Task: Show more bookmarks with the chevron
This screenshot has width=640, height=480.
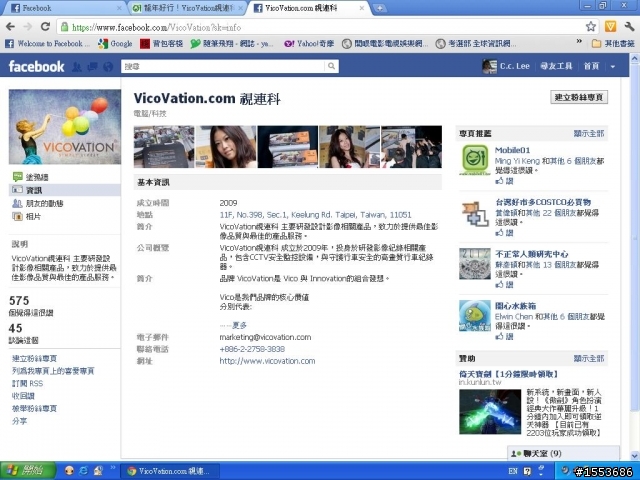Action: tap(579, 41)
